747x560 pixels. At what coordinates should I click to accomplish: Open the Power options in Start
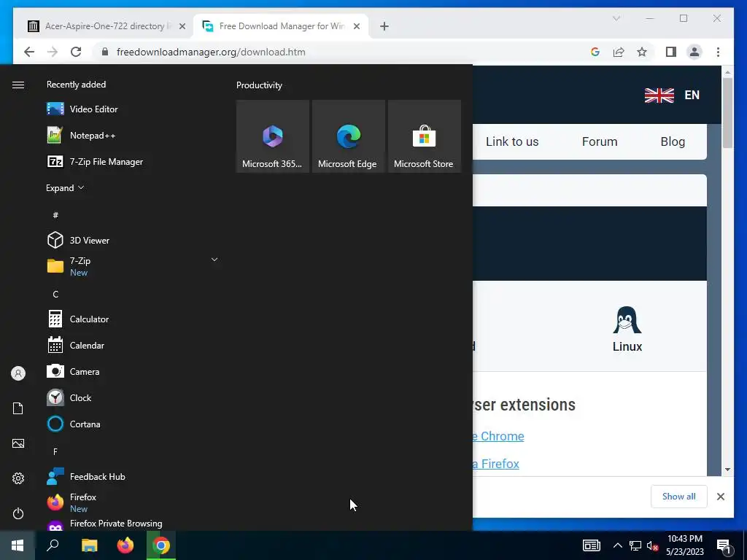point(18,513)
